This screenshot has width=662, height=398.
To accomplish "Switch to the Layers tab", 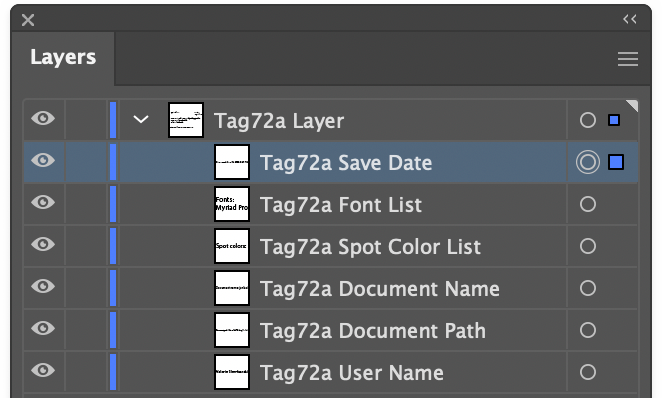I will click(x=63, y=57).
